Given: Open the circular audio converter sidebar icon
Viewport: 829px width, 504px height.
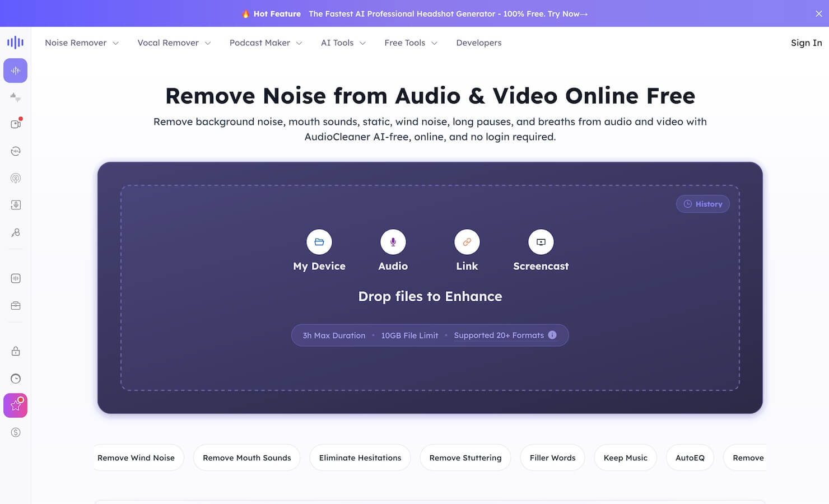Looking at the screenshot, I should coord(15,151).
